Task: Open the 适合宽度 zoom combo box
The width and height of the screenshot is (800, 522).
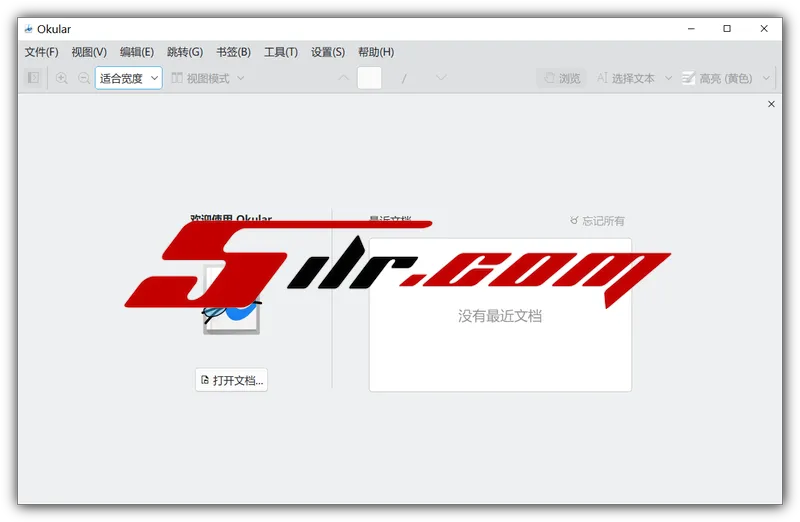Action: [x=129, y=78]
